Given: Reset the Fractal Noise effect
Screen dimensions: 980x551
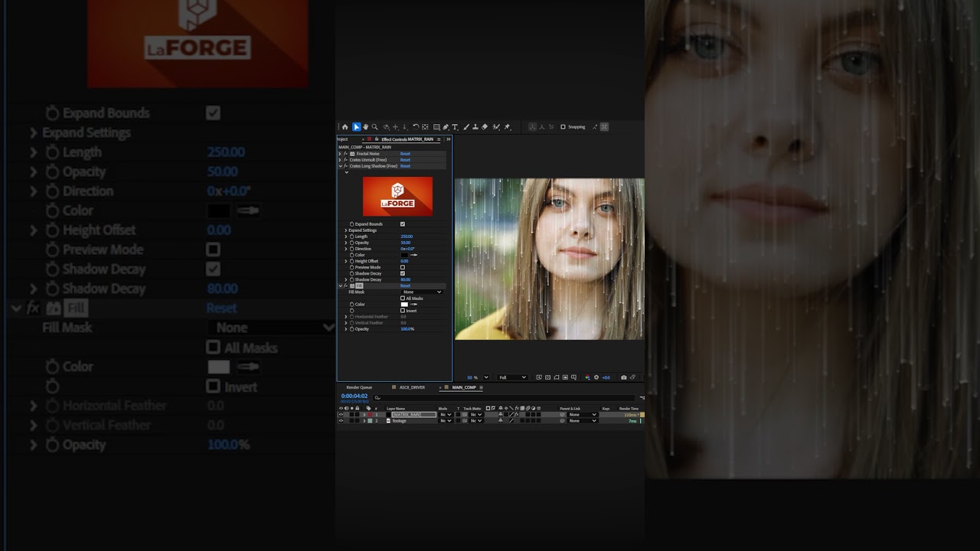Looking at the screenshot, I should [405, 154].
